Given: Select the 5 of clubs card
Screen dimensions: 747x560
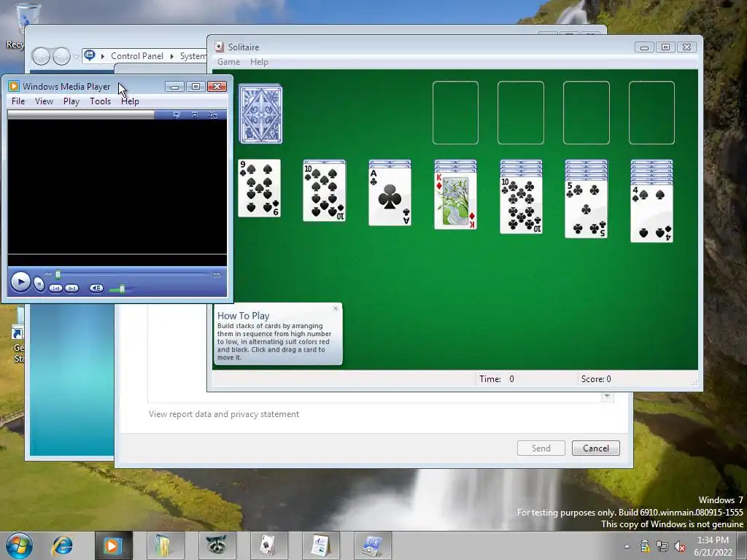Looking at the screenshot, I should click(586, 209).
